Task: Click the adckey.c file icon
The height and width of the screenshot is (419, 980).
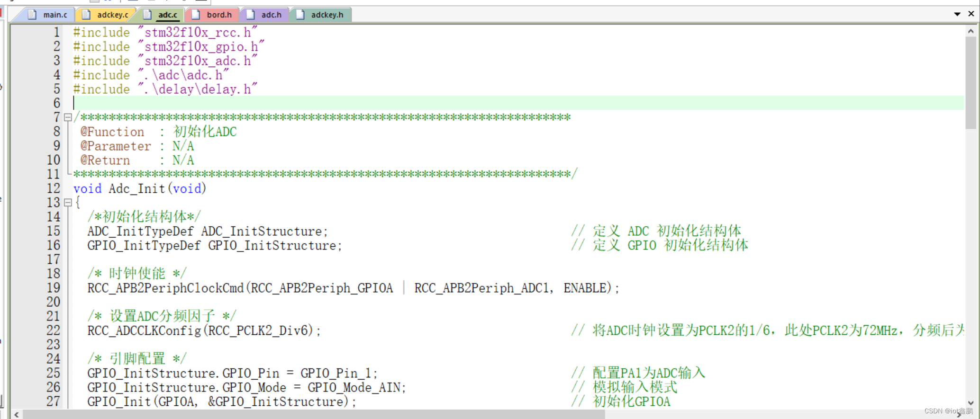Action: (86, 15)
